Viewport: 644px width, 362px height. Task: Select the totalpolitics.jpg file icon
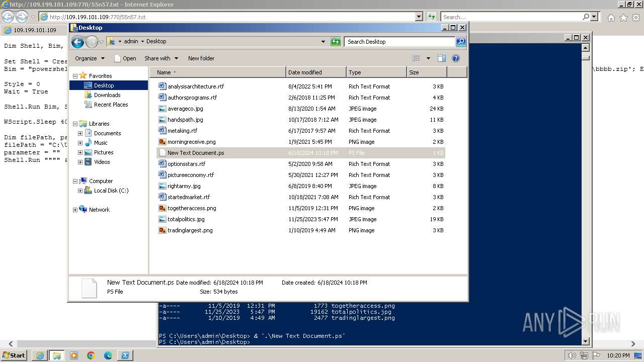(x=162, y=219)
